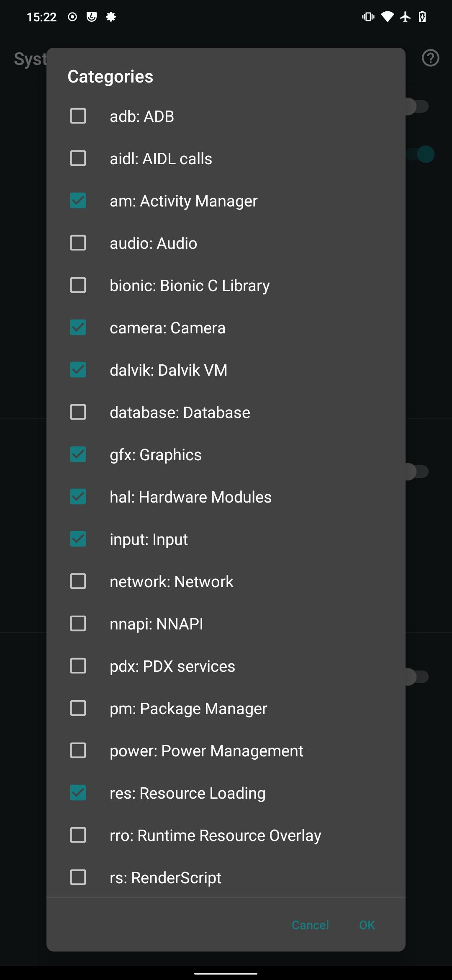Dismiss the dialog with Cancel
Image resolution: width=452 pixels, height=980 pixels.
point(310,925)
